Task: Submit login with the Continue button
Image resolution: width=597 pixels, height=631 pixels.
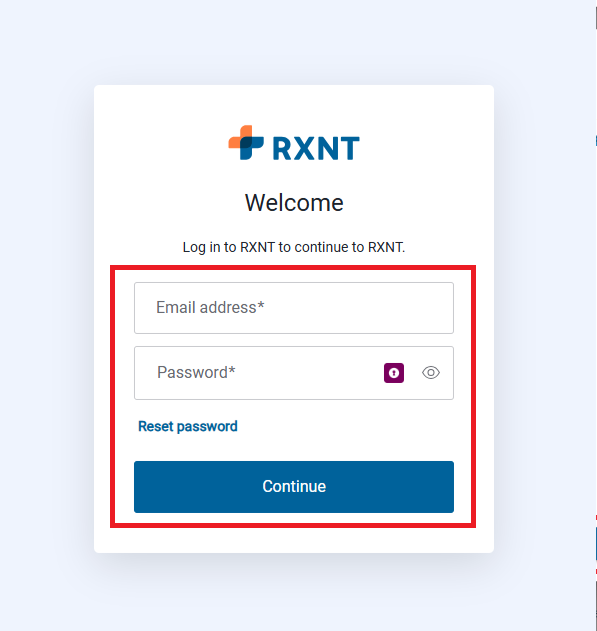Action: point(294,487)
